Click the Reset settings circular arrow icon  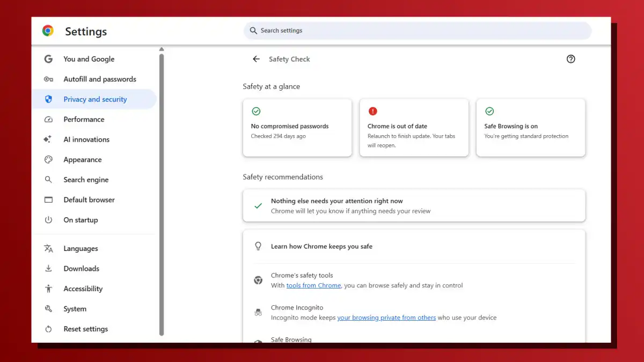[x=48, y=329]
